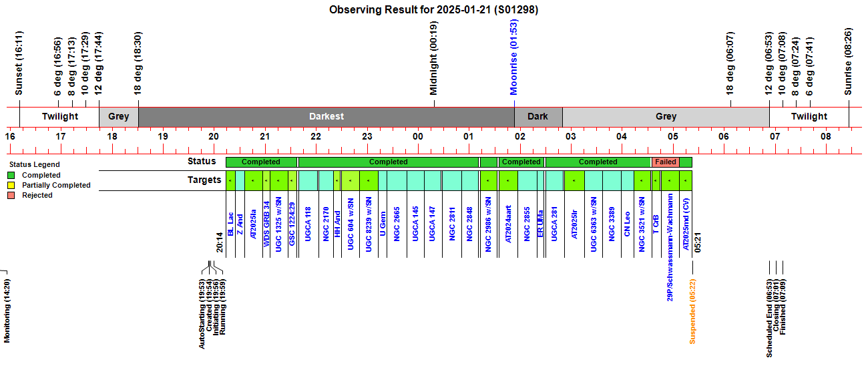Select the T CrB target label

(656, 222)
